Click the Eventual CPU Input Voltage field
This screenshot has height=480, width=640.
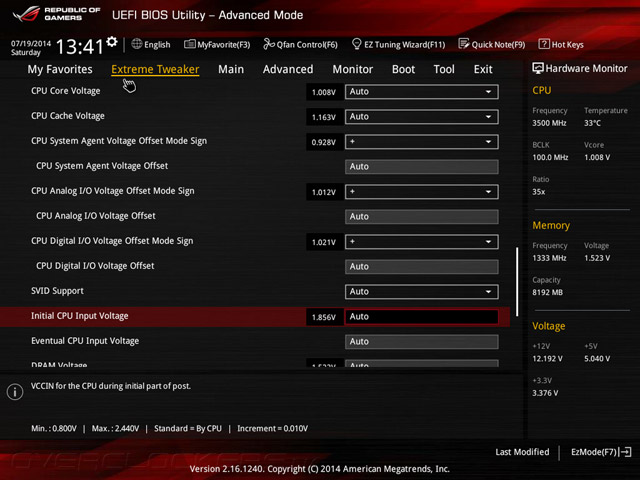coord(422,342)
